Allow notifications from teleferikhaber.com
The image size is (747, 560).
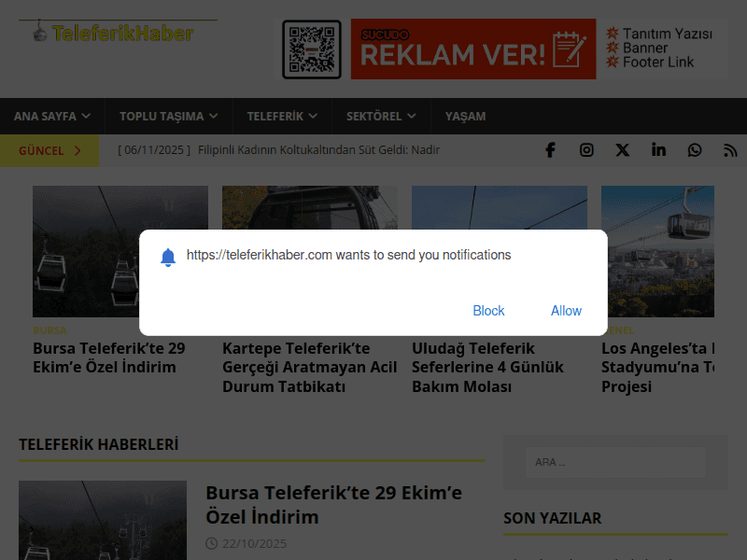(x=566, y=311)
